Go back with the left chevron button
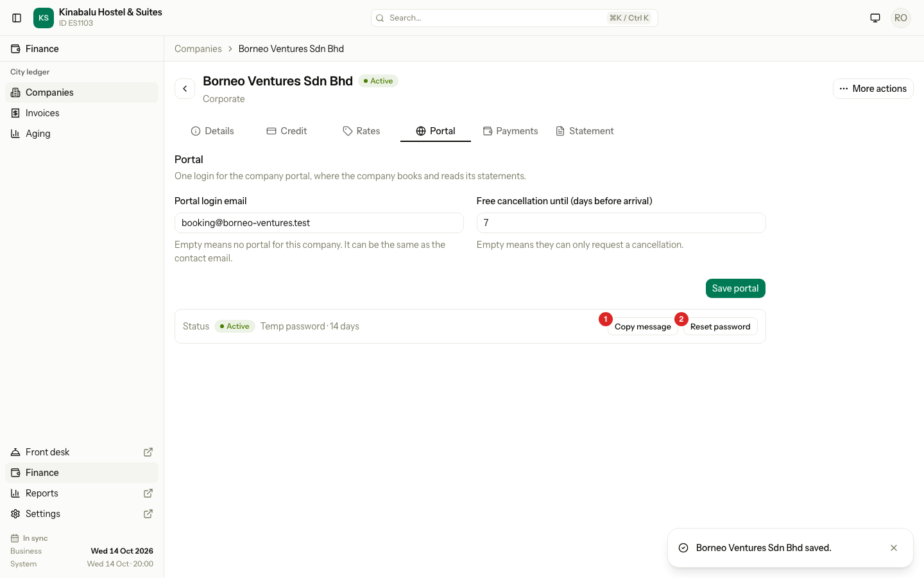 pos(185,89)
